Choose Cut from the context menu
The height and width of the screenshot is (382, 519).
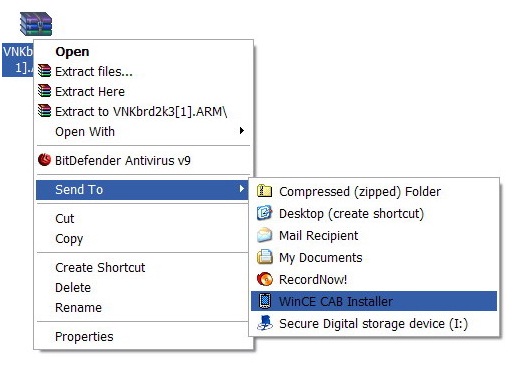pos(143,219)
